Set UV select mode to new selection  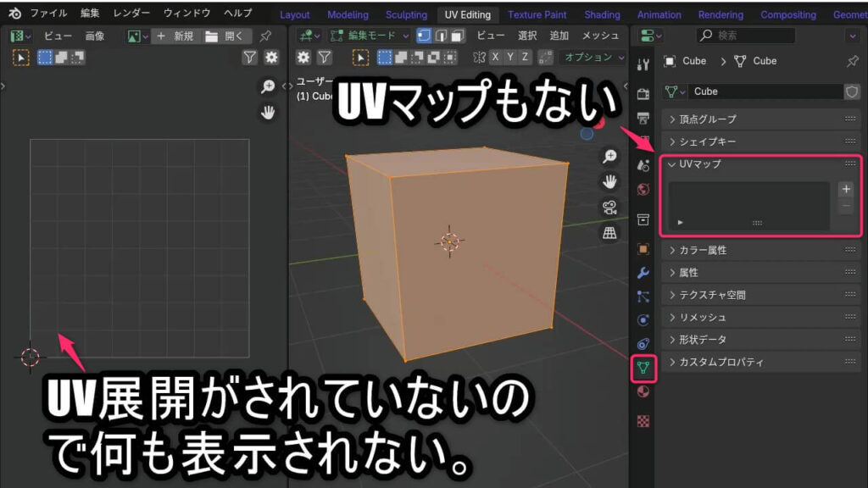pos(45,58)
